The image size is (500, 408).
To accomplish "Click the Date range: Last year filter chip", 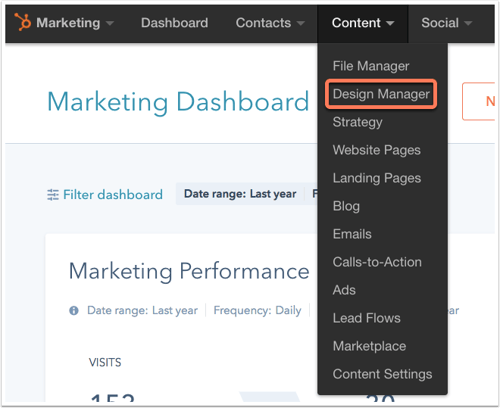I will (x=240, y=194).
